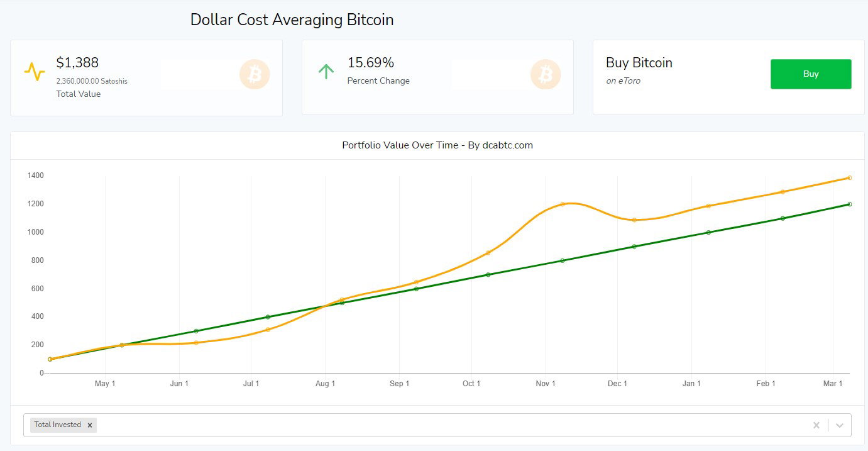Click the Total Invested tag label
868x451 pixels.
tap(58, 425)
